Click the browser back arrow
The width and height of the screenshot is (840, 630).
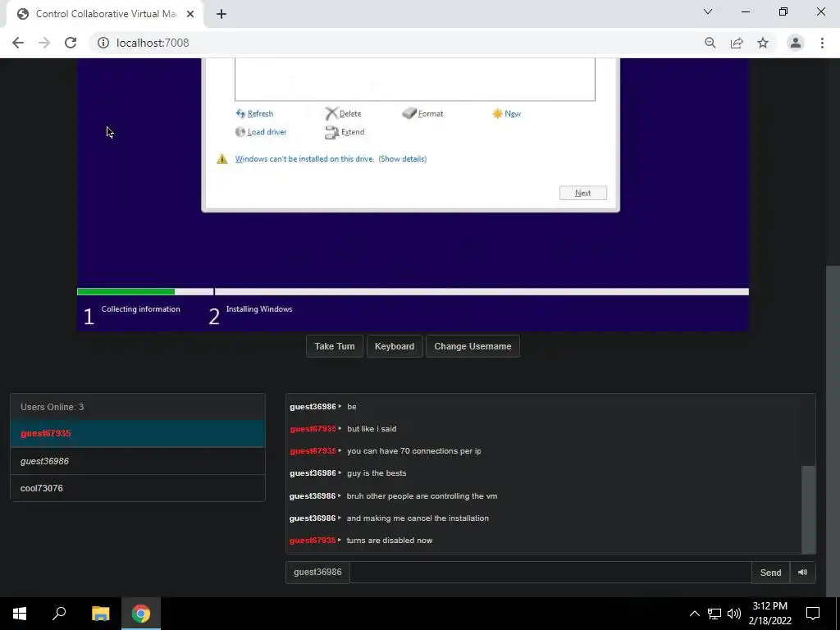(18, 43)
